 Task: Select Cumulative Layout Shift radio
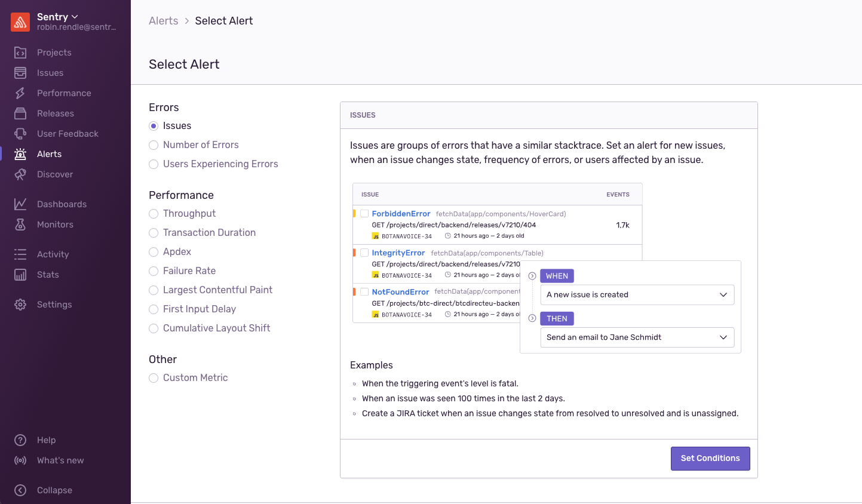(x=154, y=328)
